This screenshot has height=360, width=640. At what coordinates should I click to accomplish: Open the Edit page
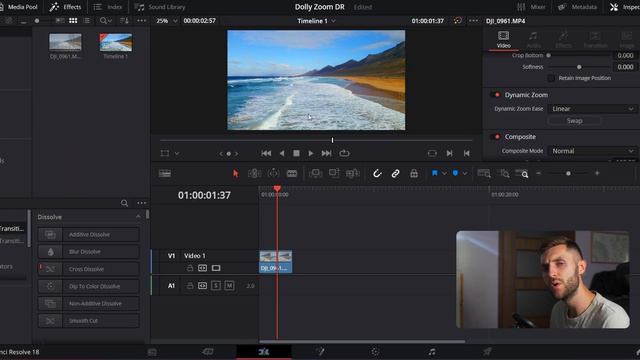click(264, 351)
